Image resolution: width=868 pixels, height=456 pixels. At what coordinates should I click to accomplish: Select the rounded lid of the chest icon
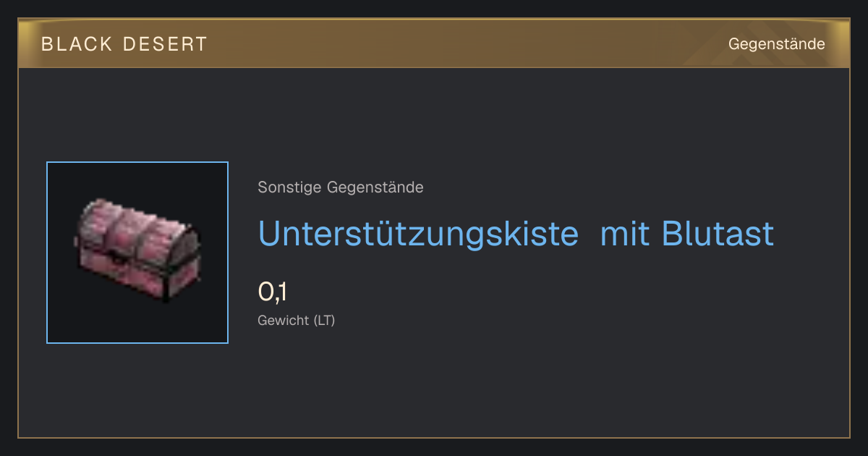pyautogui.click(x=137, y=228)
